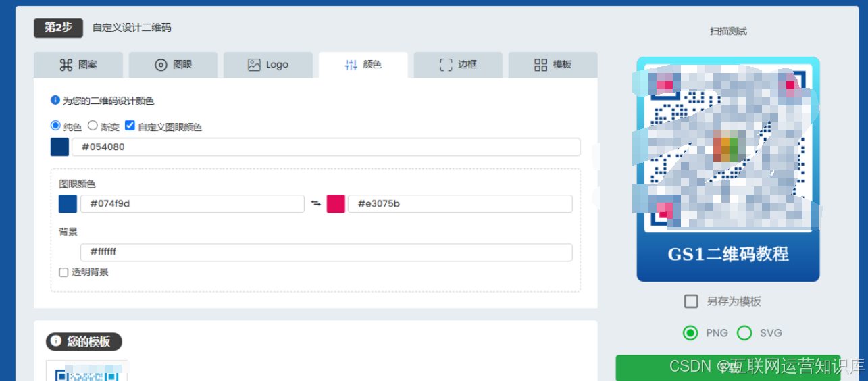Click the 第2步 step badge
868x381 pixels.
[58, 28]
